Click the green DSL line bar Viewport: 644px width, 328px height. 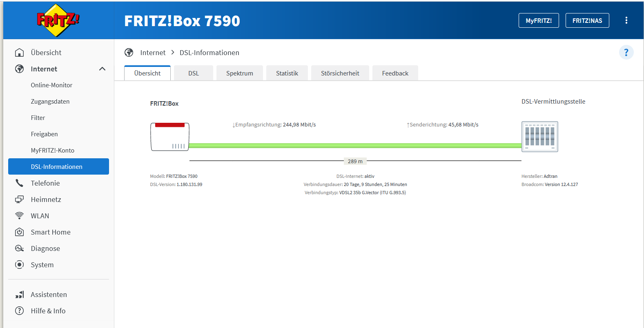point(355,146)
